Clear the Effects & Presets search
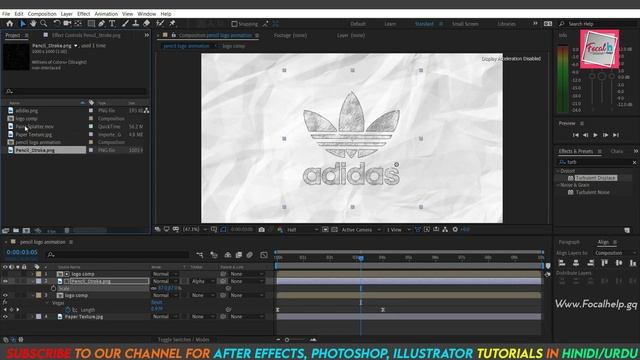This screenshot has height=360, width=640. [x=634, y=162]
